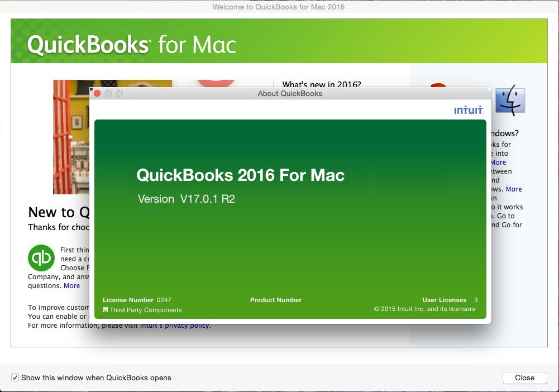This screenshot has width=559, height=392.
Task: Click More link beside 'ws.' text
Action: pyautogui.click(x=514, y=189)
